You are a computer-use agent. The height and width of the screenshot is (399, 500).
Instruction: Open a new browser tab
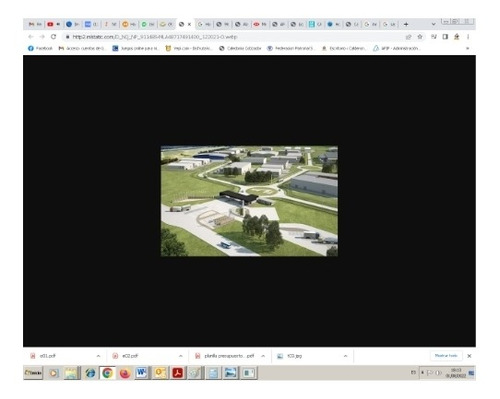pos(406,24)
